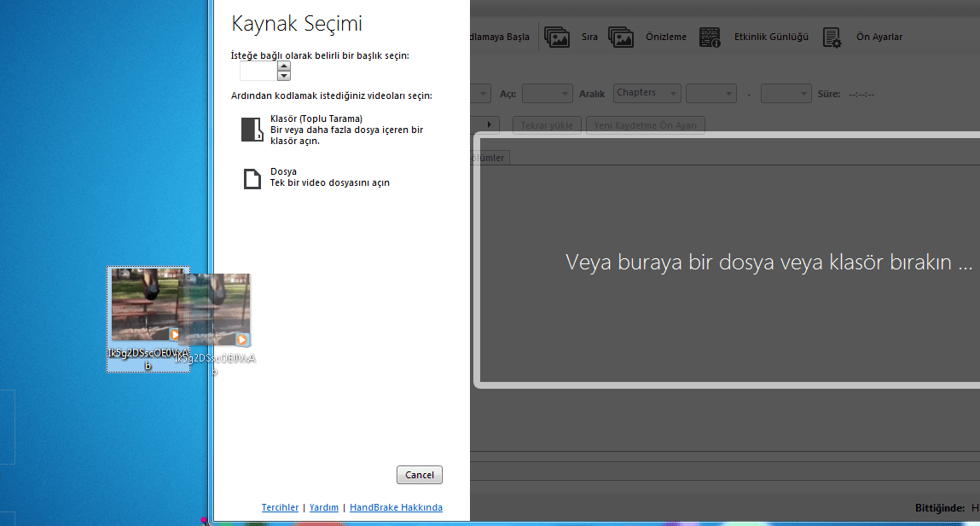Click the Kodlamaya Başla toolbar label

(500, 37)
